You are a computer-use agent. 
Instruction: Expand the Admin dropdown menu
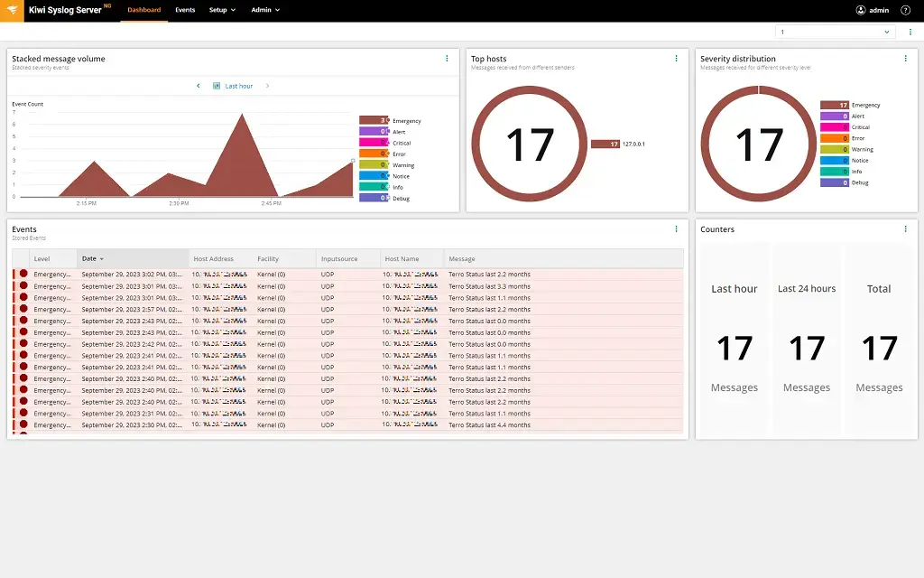pyautogui.click(x=265, y=10)
